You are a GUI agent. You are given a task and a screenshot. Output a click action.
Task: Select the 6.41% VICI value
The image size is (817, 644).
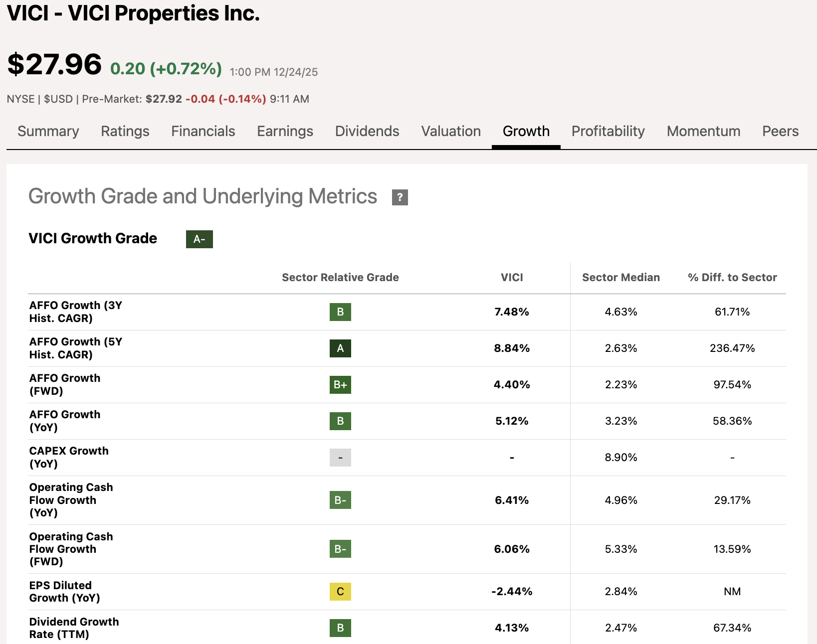[512, 500]
